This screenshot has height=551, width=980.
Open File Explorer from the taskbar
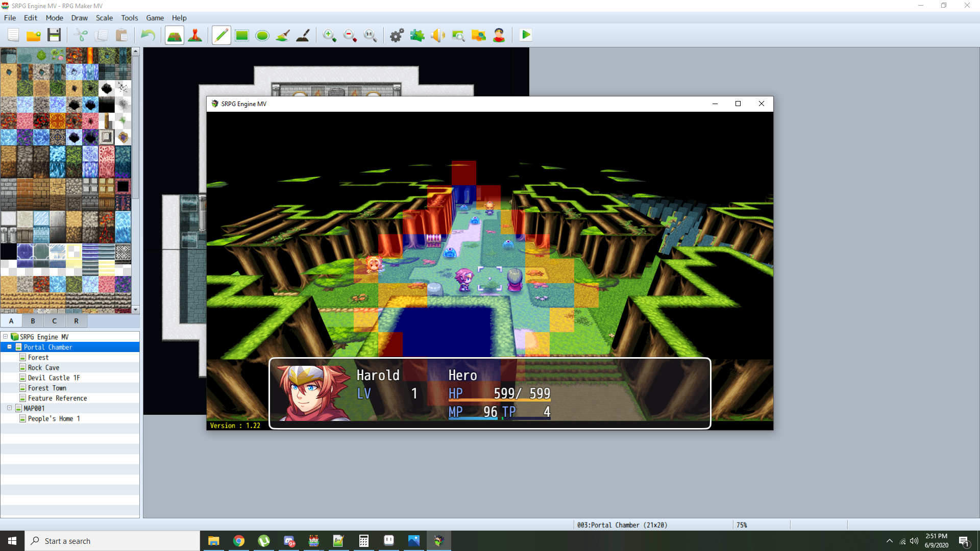(214, 541)
